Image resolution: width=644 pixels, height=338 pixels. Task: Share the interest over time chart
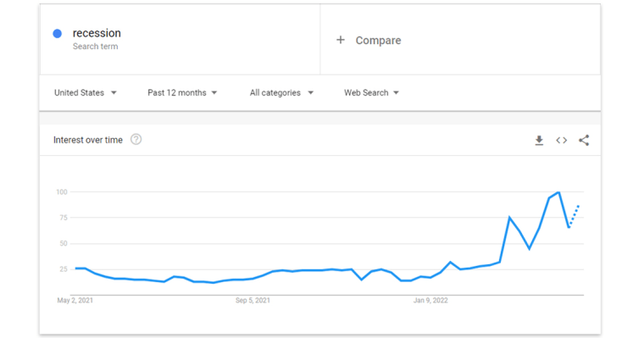pos(584,141)
